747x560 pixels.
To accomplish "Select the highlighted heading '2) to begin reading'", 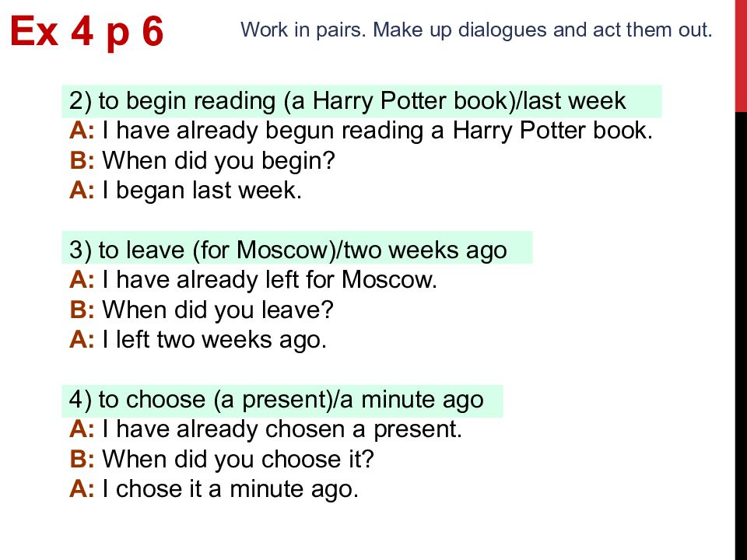I will 362,101.
